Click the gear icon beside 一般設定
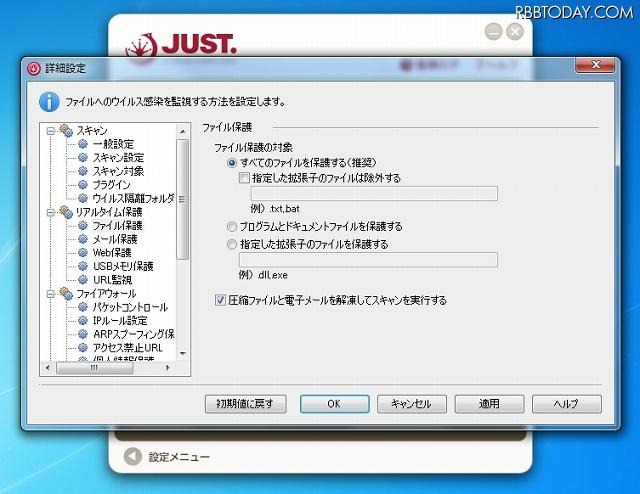 pos(82,144)
